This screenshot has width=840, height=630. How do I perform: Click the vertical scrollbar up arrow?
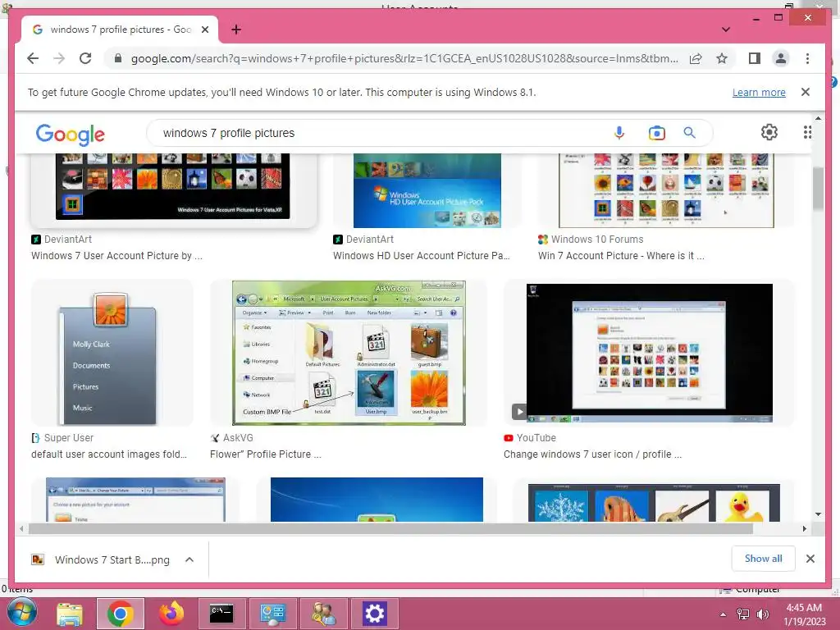coord(818,118)
